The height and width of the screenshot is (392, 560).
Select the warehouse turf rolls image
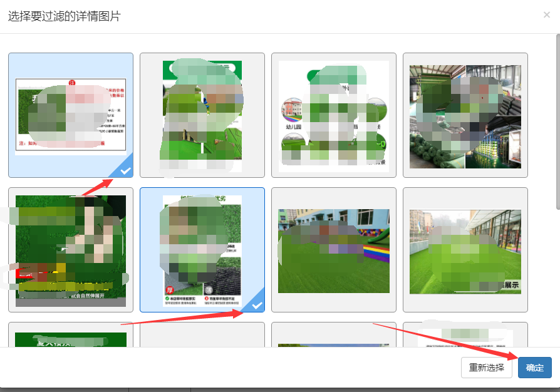coord(465,115)
